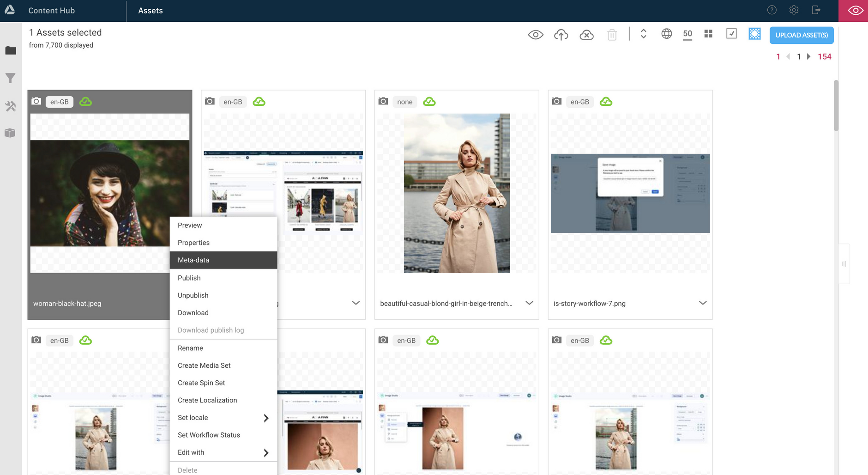
Task: Select Set Workflow Status menu entry
Action: pos(223,435)
